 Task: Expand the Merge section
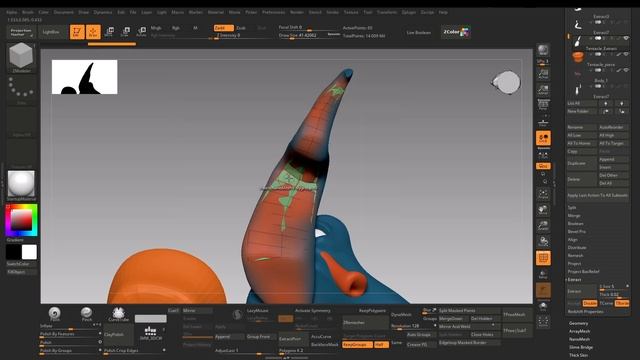coord(573,216)
